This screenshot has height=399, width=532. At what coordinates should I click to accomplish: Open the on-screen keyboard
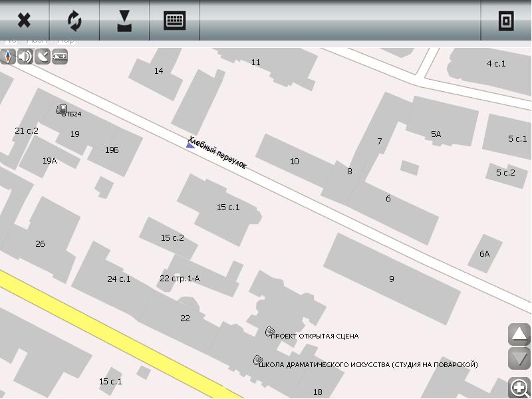(x=174, y=21)
